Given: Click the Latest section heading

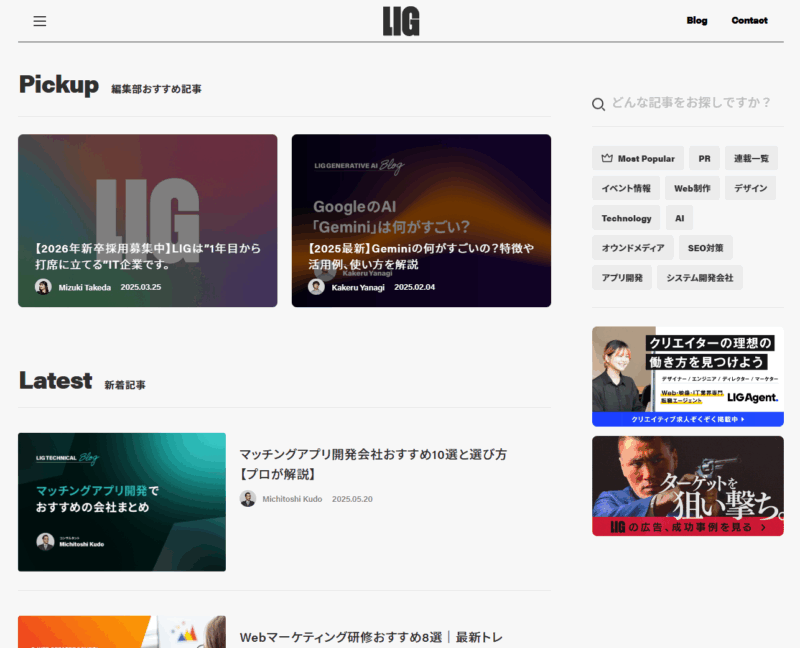Looking at the screenshot, I should [x=56, y=380].
